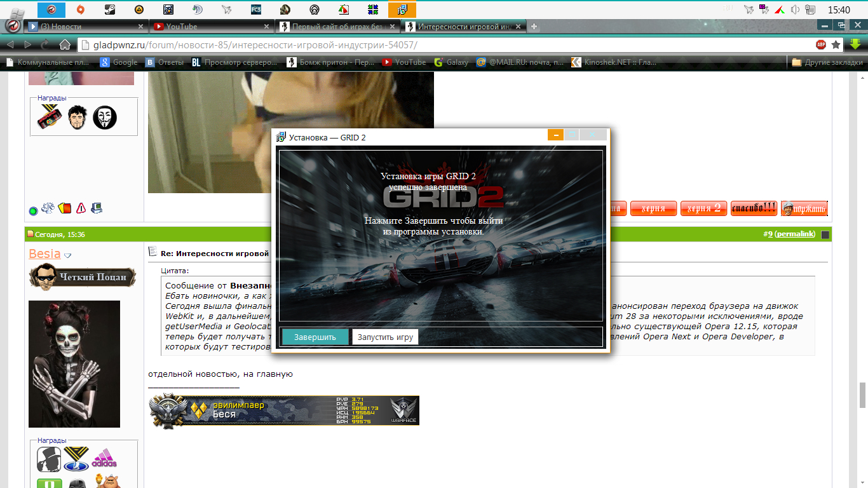Switch to the YouTube browser tab
868x488 pixels.
point(212,27)
